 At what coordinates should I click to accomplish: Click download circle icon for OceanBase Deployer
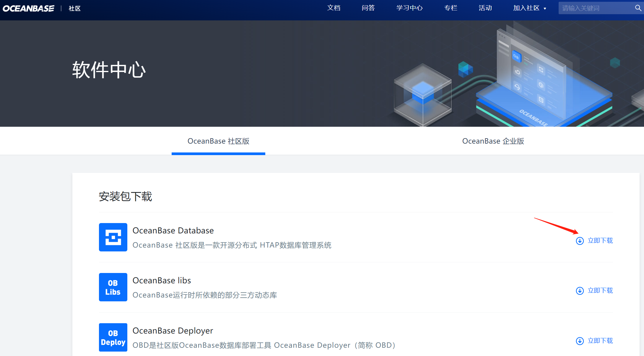point(580,341)
